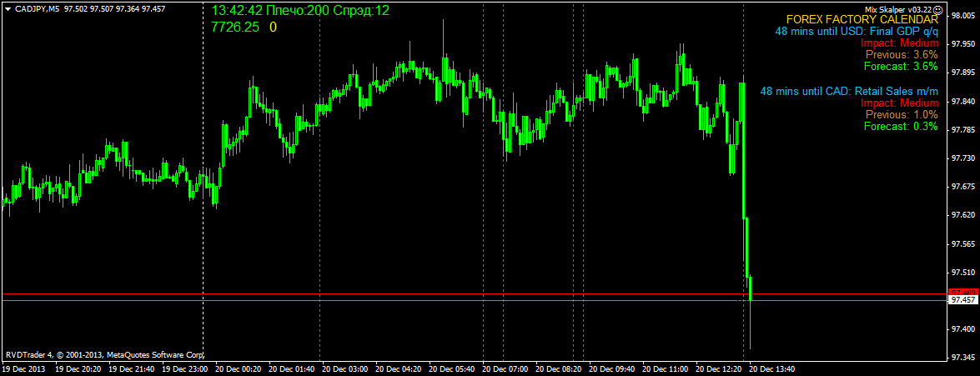
Task: Click the 97.785 price scale label
Action: (x=962, y=130)
